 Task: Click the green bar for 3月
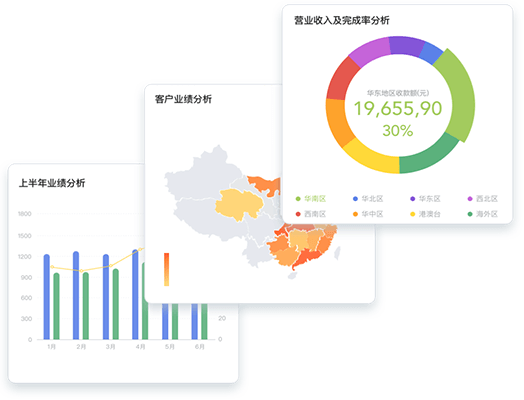pyautogui.click(x=116, y=304)
